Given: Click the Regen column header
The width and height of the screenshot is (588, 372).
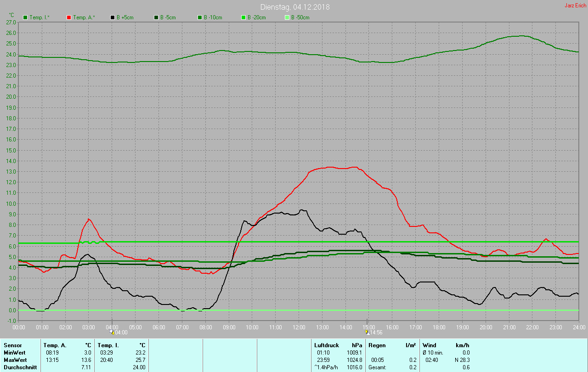Looking at the screenshot, I should tap(377, 345).
